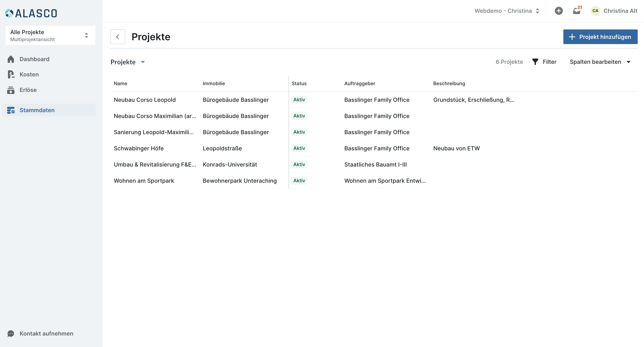644x347 pixels.
Task: Click the Projekt hinzufügen button
Action: coord(600,37)
